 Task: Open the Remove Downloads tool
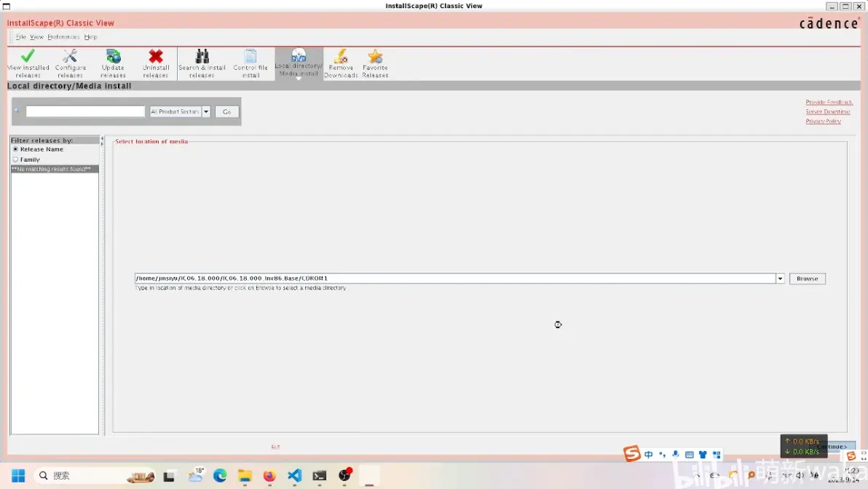(341, 63)
